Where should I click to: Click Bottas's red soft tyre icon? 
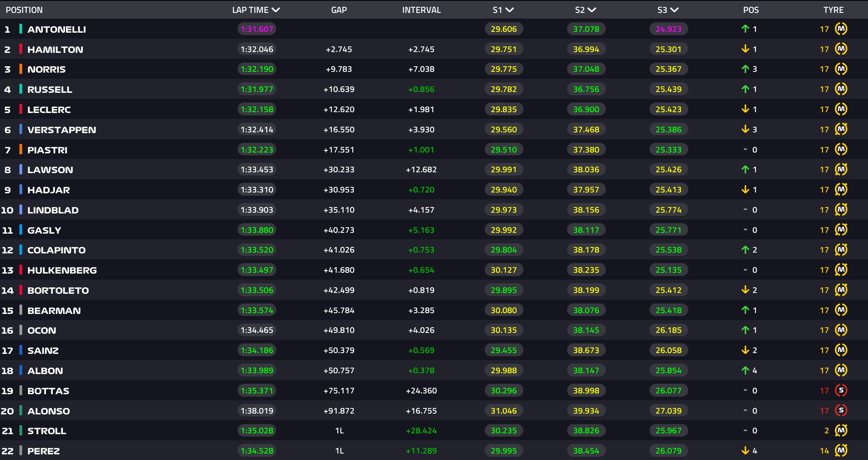tap(841, 390)
